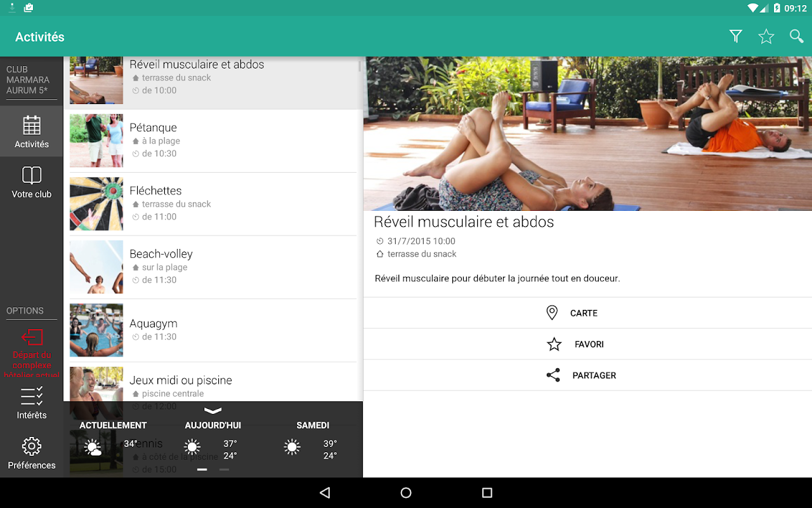The width and height of the screenshot is (812, 508).
Task: Click the large yoga header photo
Action: click(x=587, y=133)
